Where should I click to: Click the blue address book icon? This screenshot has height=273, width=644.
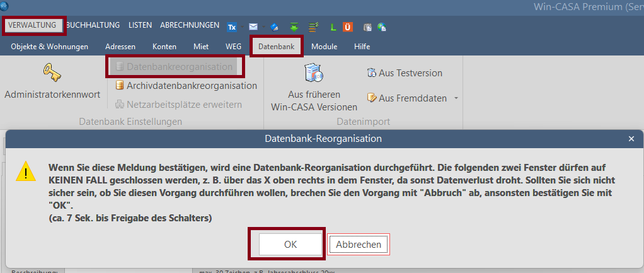click(x=274, y=27)
